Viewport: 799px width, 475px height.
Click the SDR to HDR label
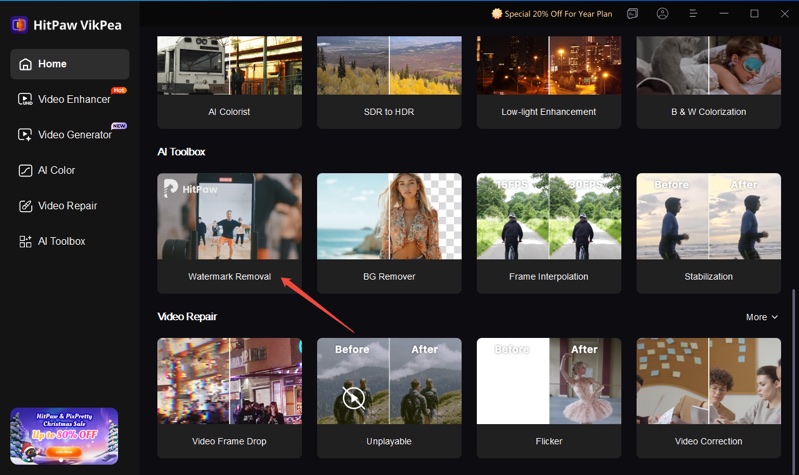tap(389, 112)
